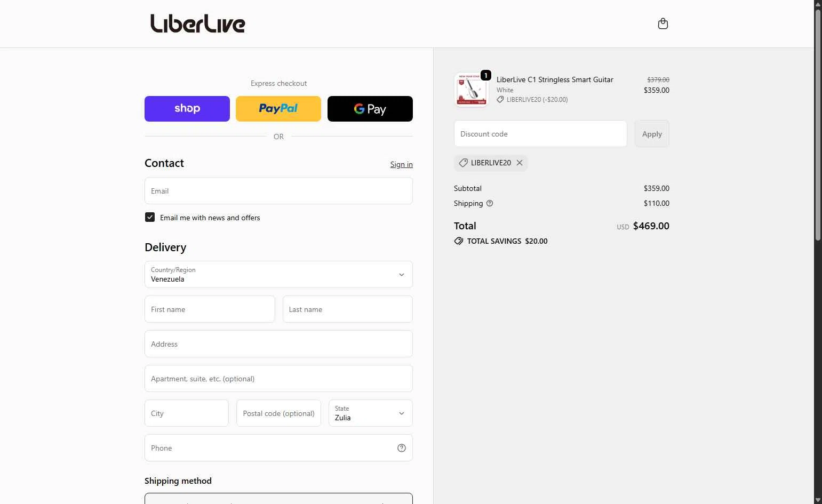Click the scrollbar down arrow
The width and height of the screenshot is (822, 504).
coord(818,500)
